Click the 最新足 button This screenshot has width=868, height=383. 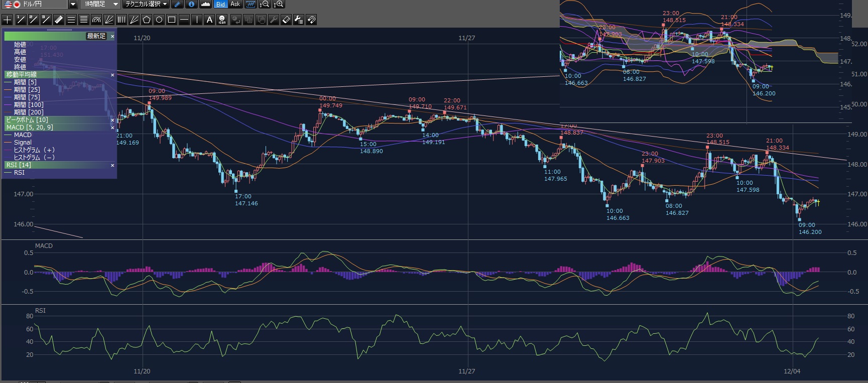pyautogui.click(x=96, y=36)
